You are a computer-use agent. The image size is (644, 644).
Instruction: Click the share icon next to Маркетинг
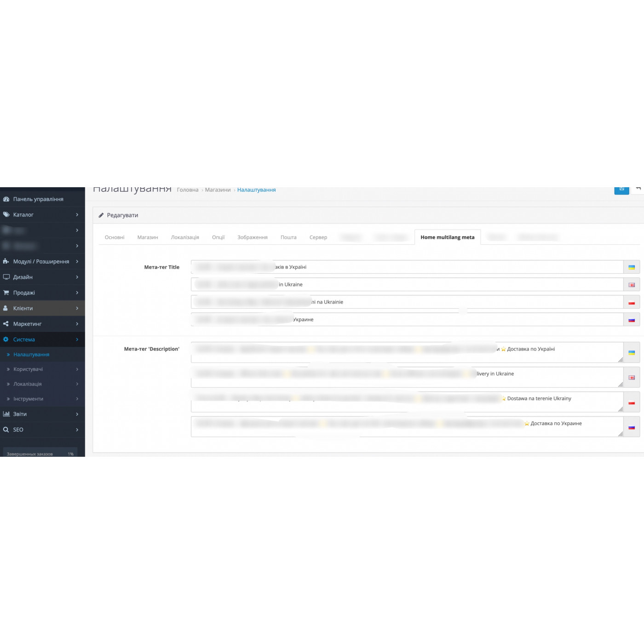(6, 324)
